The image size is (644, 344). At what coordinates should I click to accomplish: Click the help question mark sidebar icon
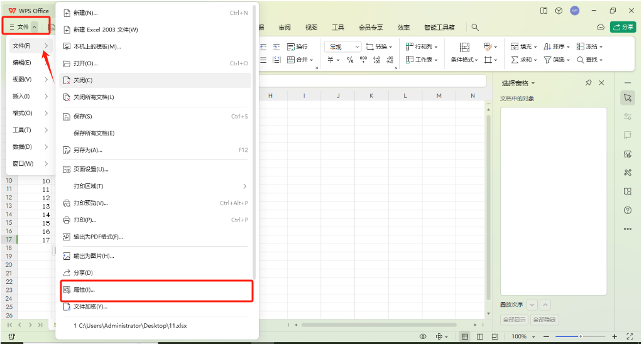627,210
